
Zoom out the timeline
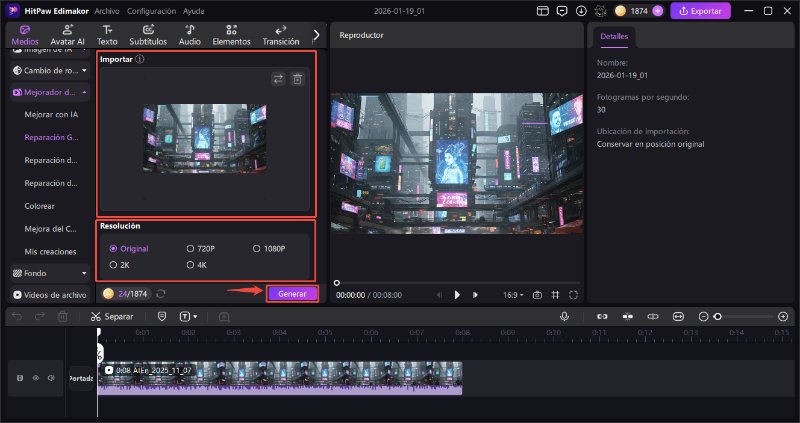coord(704,317)
